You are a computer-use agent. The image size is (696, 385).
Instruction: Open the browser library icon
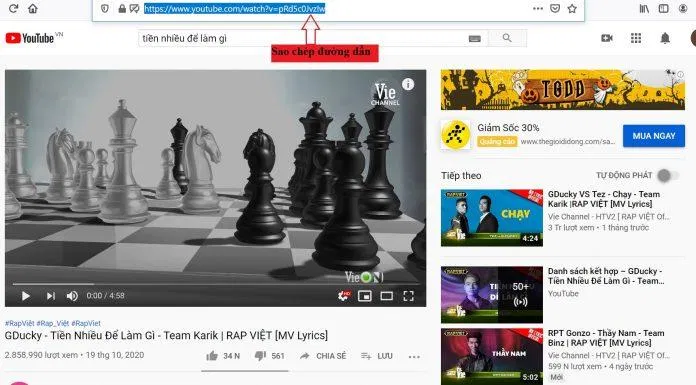[644, 8]
